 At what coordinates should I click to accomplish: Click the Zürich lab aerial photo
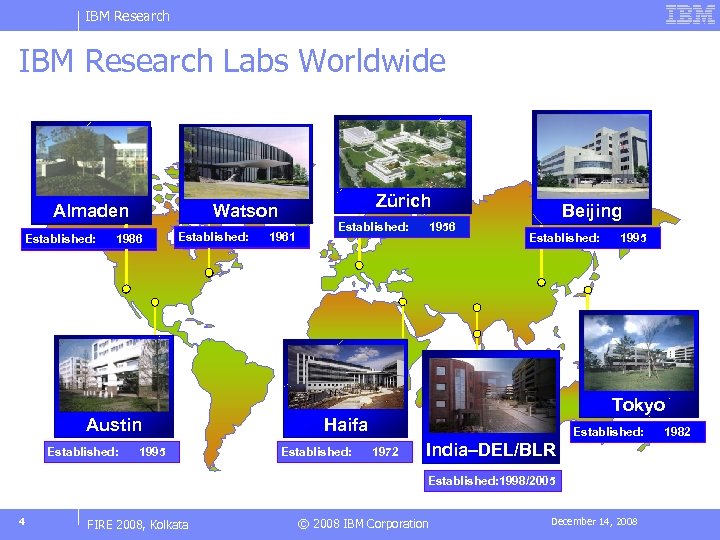tap(403, 154)
